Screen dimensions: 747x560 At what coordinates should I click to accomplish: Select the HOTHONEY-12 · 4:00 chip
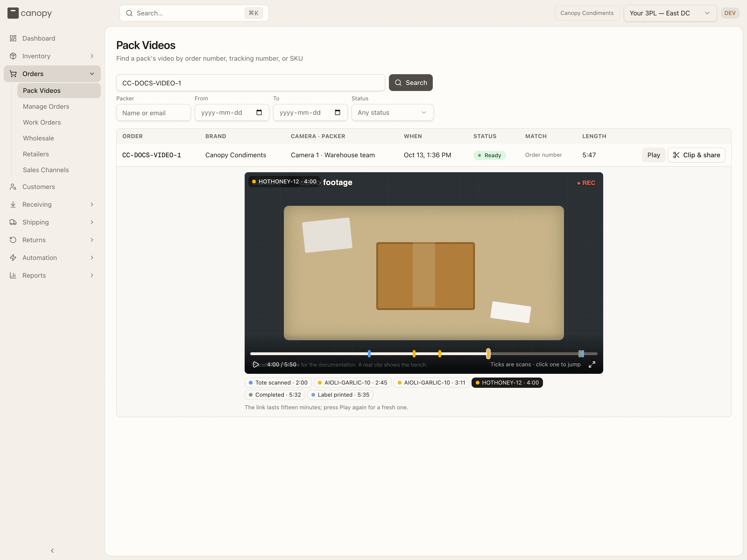[x=507, y=382]
